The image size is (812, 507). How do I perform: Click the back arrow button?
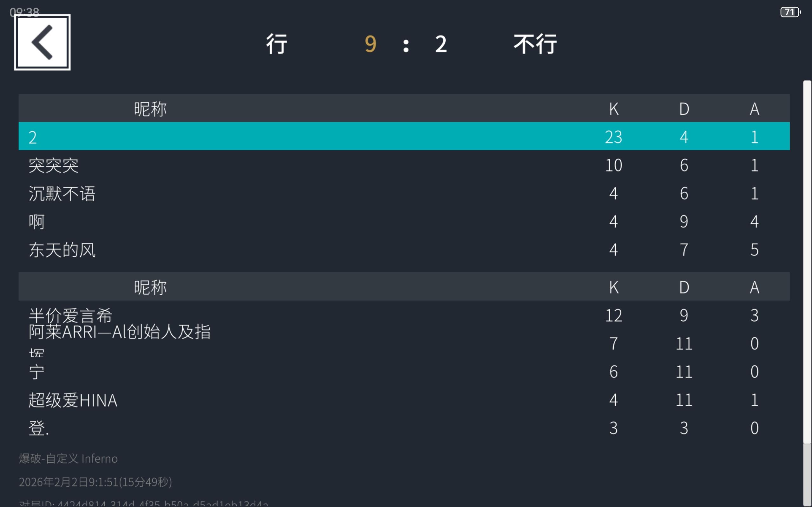tap(42, 42)
